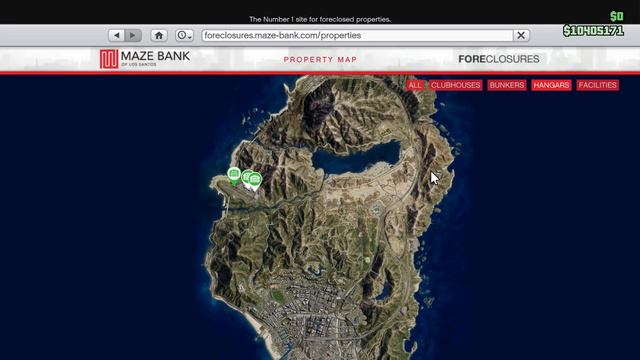Click the foreclosures.maze-bank.com address bar
This screenshot has width=640, height=360.
pyautogui.click(x=357, y=36)
